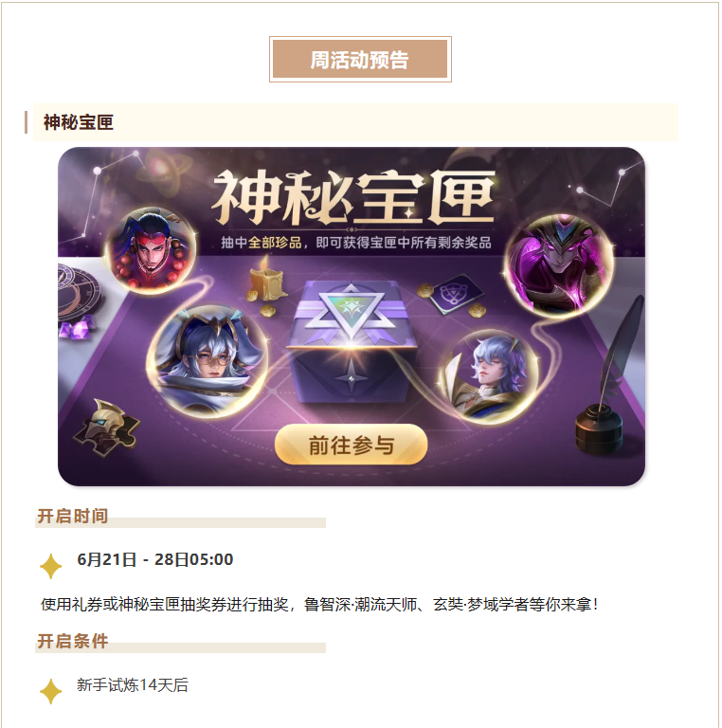
Task: Click the glasses-wearing hero portrait circle
Action: 208,361
